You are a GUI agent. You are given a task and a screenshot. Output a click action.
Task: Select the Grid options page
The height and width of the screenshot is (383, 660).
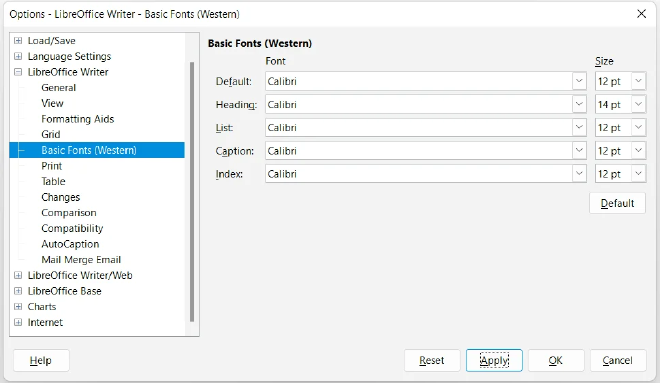pyautogui.click(x=51, y=134)
